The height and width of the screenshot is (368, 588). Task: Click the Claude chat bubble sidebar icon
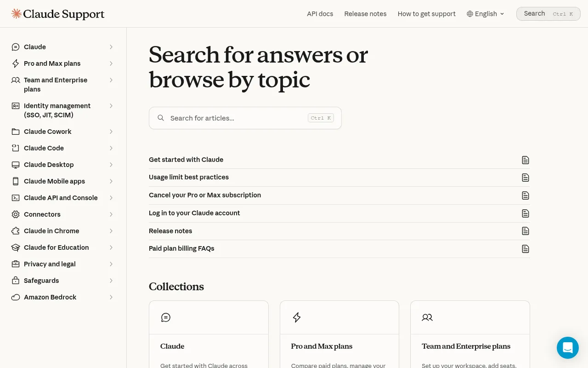pos(16,47)
